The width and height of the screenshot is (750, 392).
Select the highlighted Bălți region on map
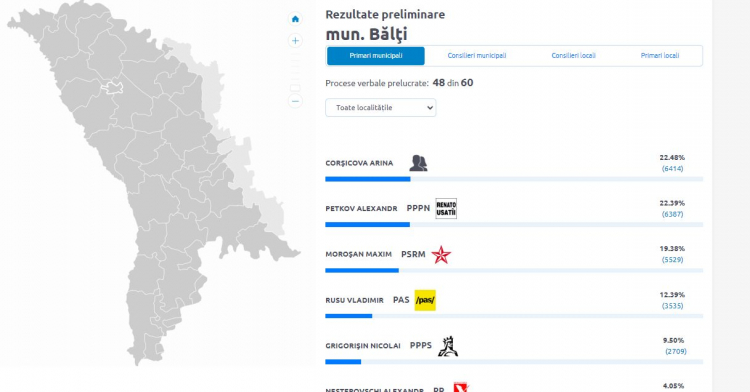[x=112, y=88]
